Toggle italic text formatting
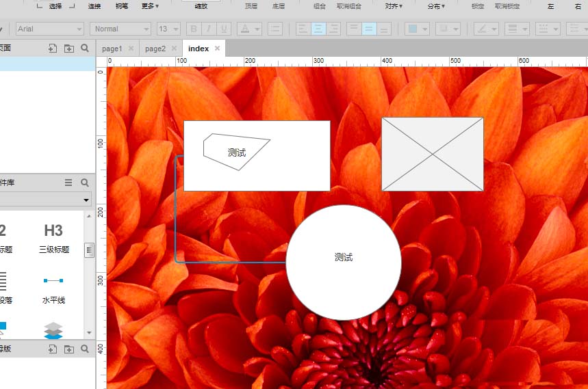Screen dimensions: 588x389 pyautogui.click(x=209, y=29)
